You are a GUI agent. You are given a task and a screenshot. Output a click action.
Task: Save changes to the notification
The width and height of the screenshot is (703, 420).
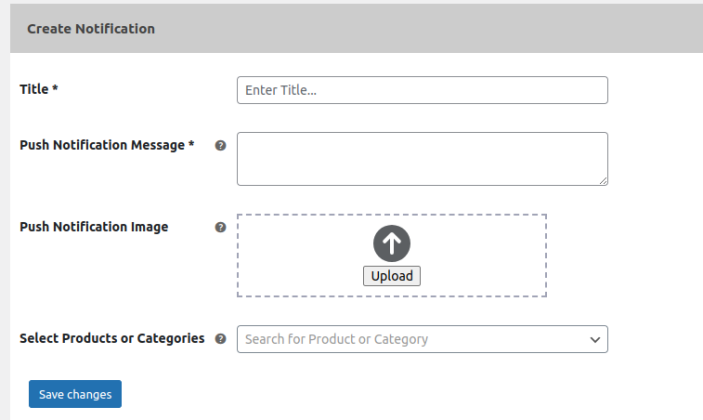click(x=75, y=394)
